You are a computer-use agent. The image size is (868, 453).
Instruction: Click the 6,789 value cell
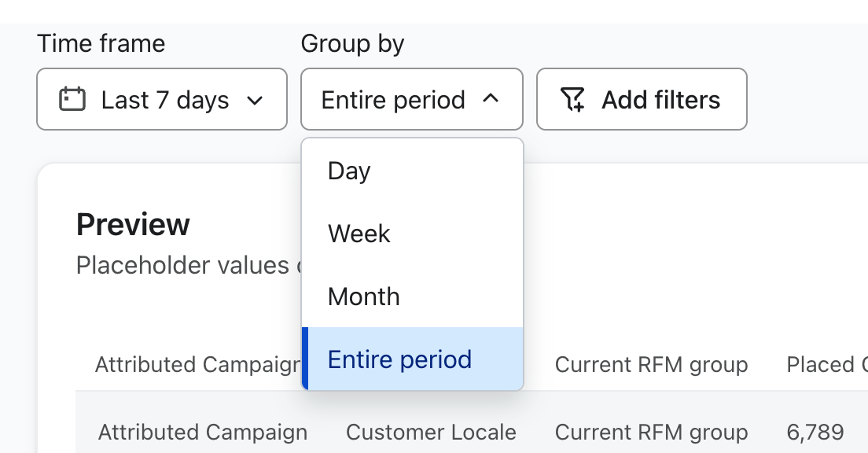pyautogui.click(x=815, y=433)
